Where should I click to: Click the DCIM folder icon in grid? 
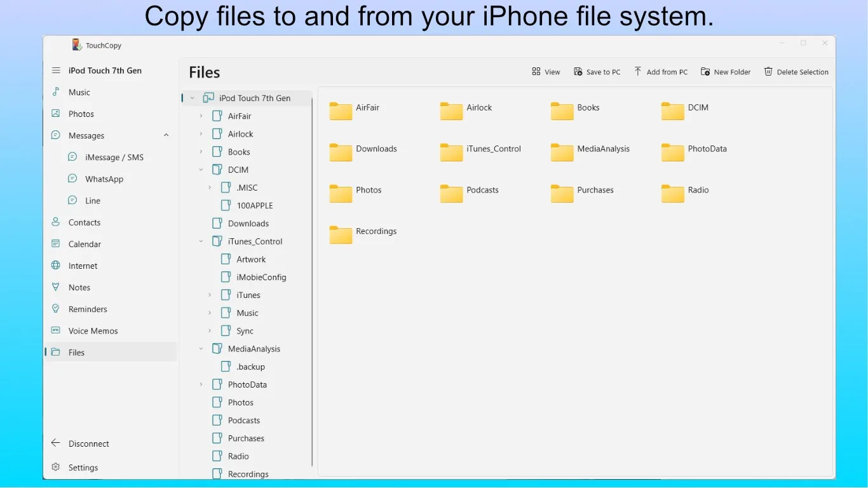pyautogui.click(x=672, y=111)
